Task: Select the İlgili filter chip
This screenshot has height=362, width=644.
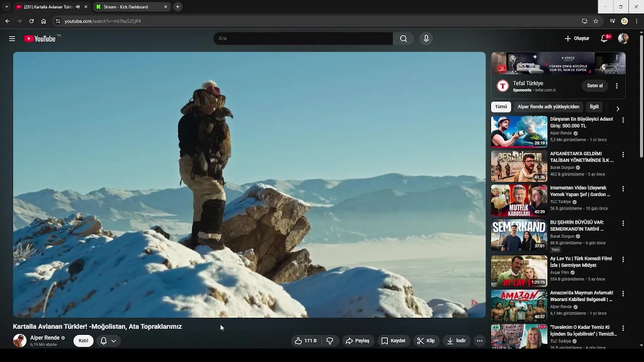Action: (594, 107)
